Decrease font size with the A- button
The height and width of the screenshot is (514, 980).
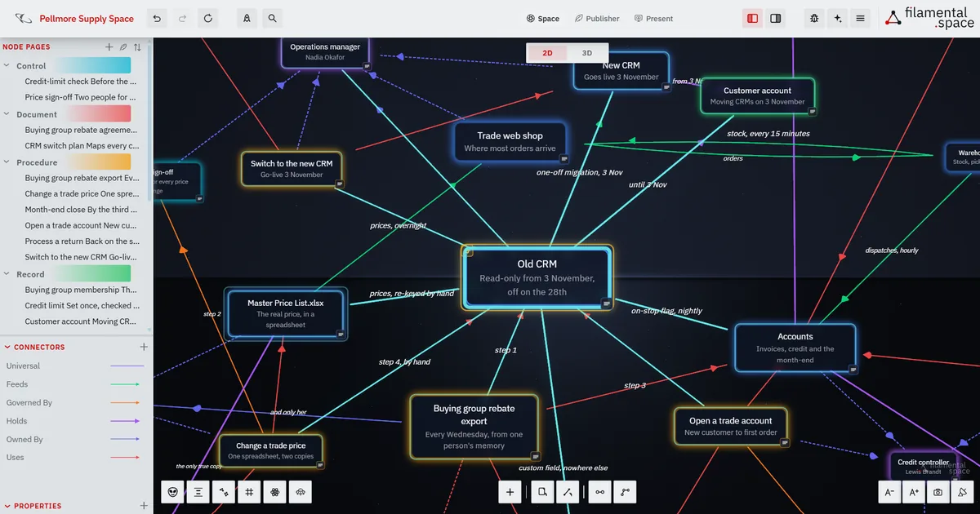tap(889, 492)
